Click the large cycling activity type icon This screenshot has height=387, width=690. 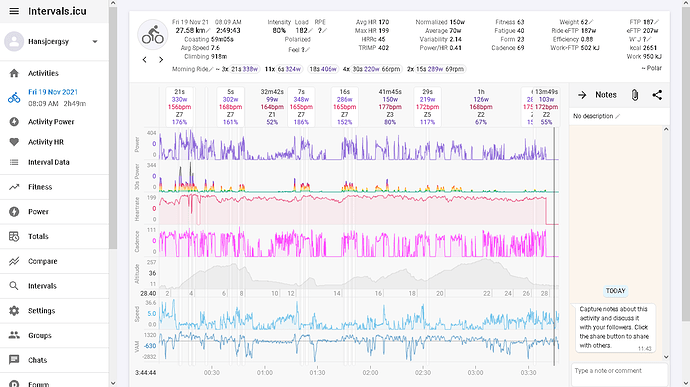(x=153, y=35)
